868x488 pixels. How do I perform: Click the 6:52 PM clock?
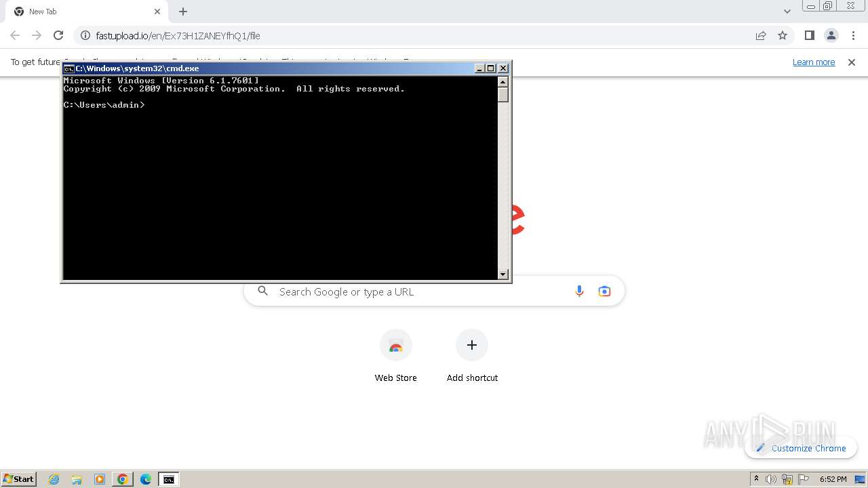833,479
